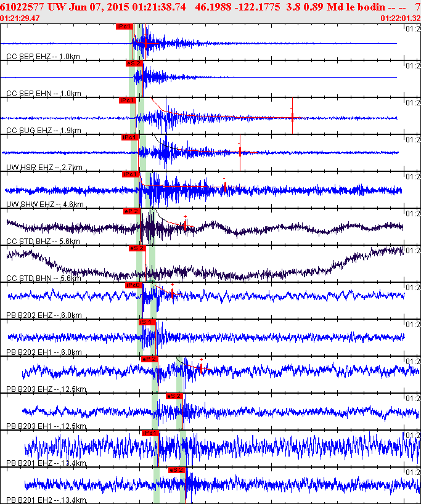Click the coda end marker on PB B202 EHZ
Viewport: 421px width, 504px height.
[173, 293]
